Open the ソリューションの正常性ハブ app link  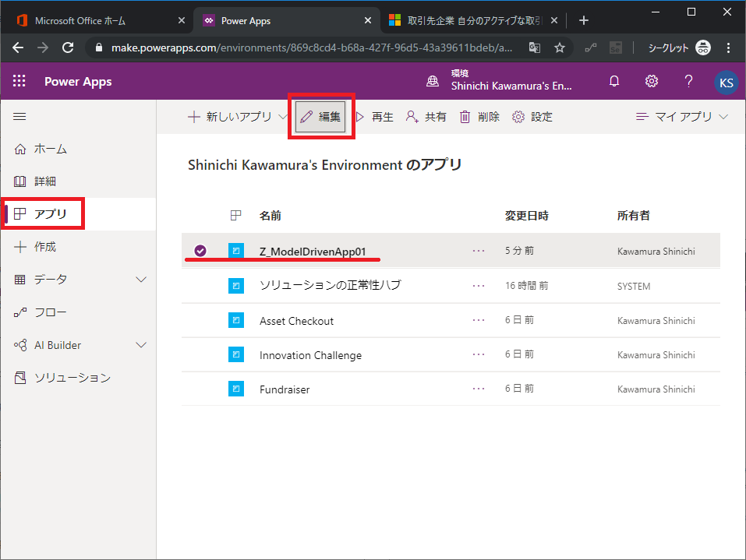(331, 285)
